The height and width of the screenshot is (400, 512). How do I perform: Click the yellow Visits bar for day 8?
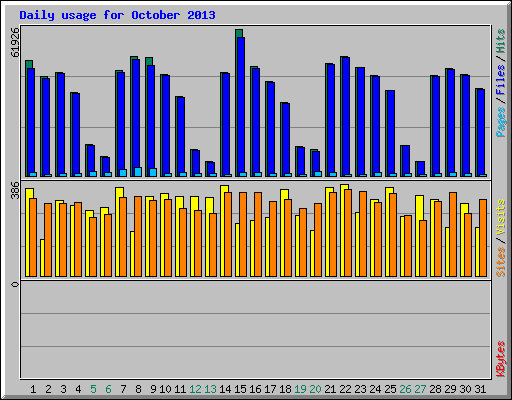pos(132,254)
